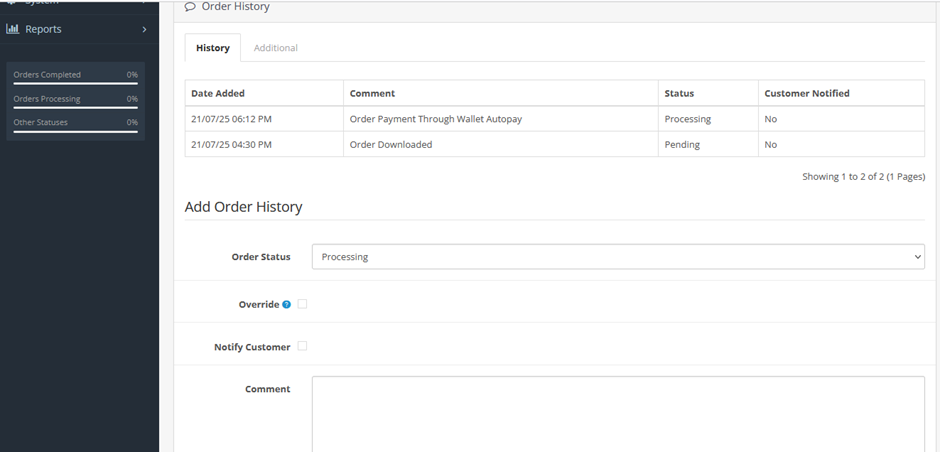Click the Override help question mark icon
The image size is (940, 452).
[286, 304]
